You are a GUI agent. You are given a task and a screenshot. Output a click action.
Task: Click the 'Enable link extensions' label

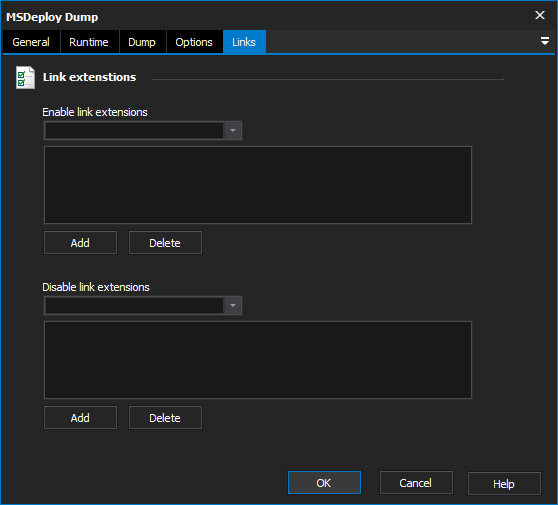95,112
